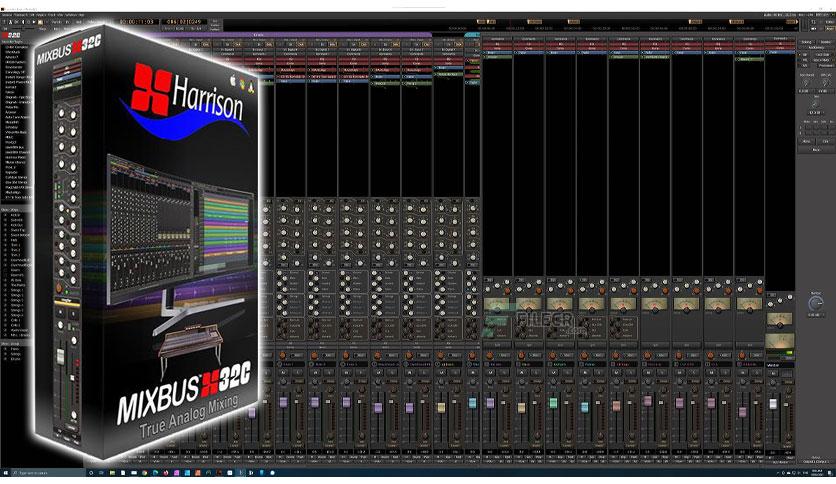Click the timecode clock showing 00:00:11:03

[138, 22]
